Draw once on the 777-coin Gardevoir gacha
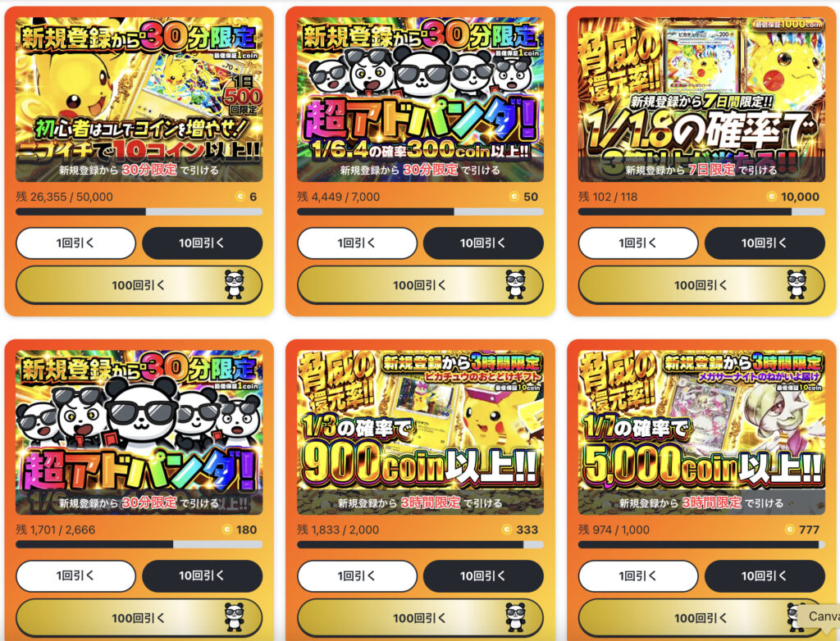The width and height of the screenshot is (840, 641). click(x=638, y=576)
